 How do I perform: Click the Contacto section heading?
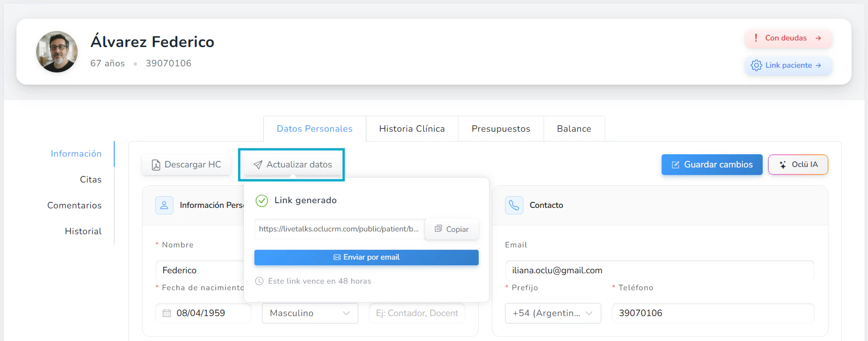coord(546,205)
